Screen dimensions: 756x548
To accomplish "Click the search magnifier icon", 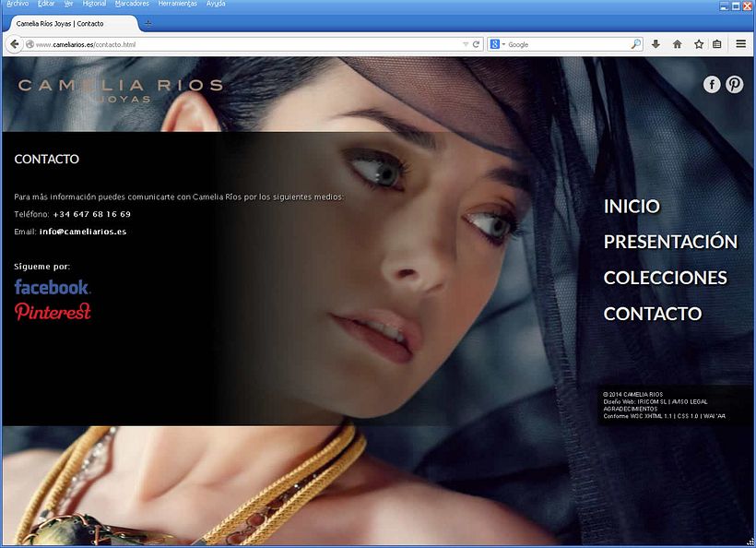I will point(635,44).
